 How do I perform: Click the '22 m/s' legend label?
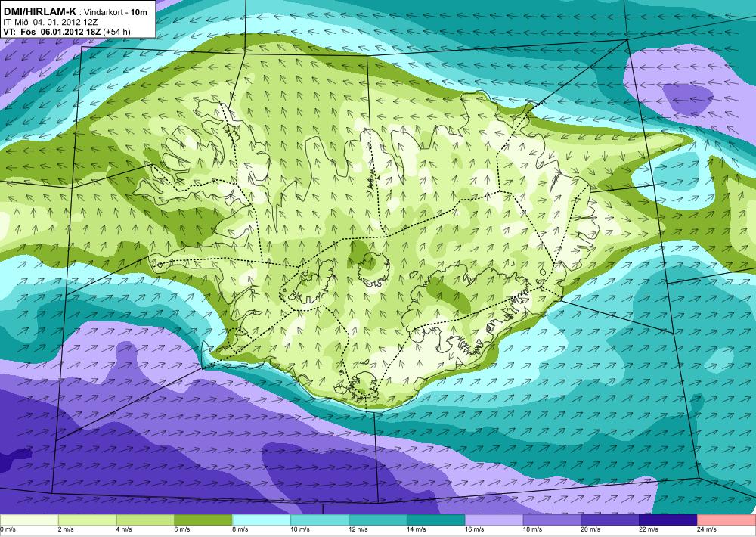coord(649,529)
